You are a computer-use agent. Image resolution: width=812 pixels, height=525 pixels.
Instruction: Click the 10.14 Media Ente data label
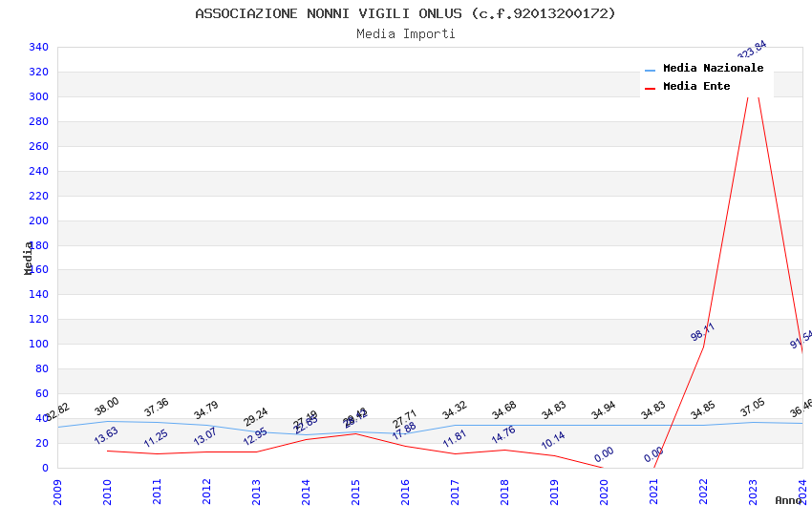click(553, 441)
